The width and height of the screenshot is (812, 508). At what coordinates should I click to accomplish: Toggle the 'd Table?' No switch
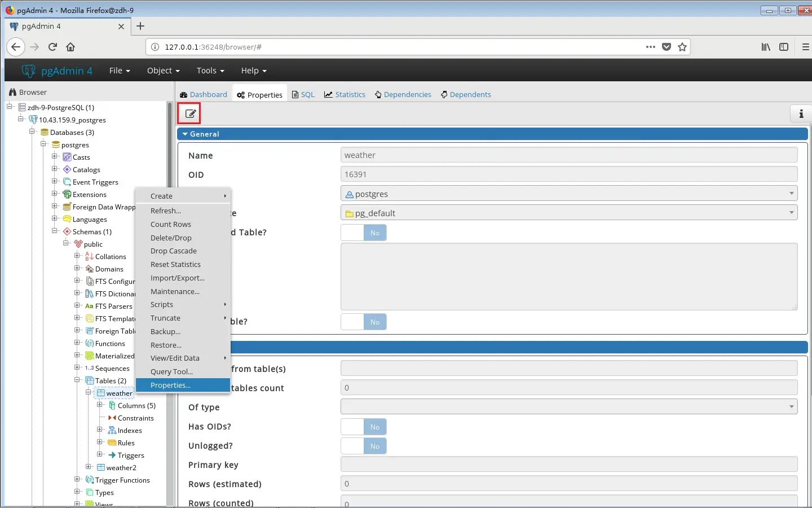point(364,233)
